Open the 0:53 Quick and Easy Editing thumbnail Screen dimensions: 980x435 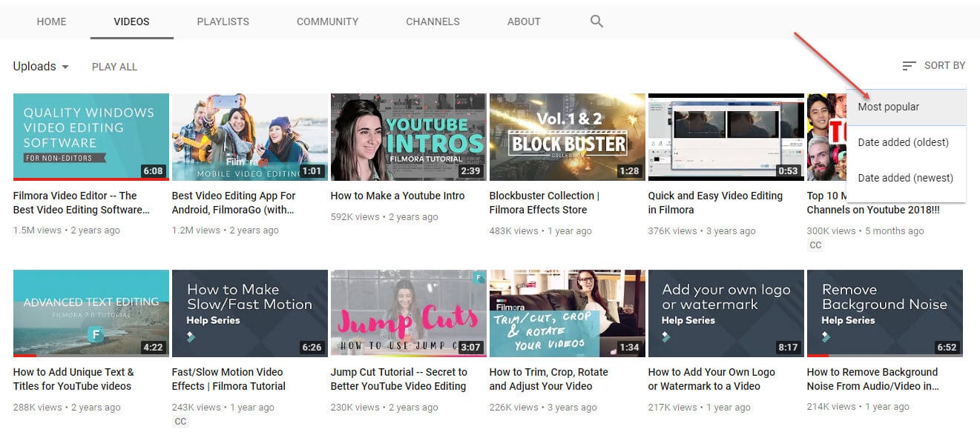(x=726, y=137)
